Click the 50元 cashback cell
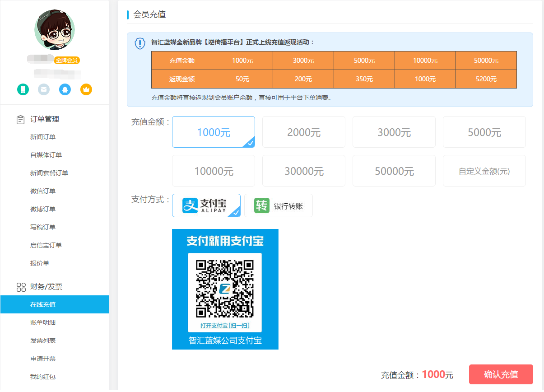Image resolution: width=544 pixels, height=392 pixels. (x=242, y=79)
